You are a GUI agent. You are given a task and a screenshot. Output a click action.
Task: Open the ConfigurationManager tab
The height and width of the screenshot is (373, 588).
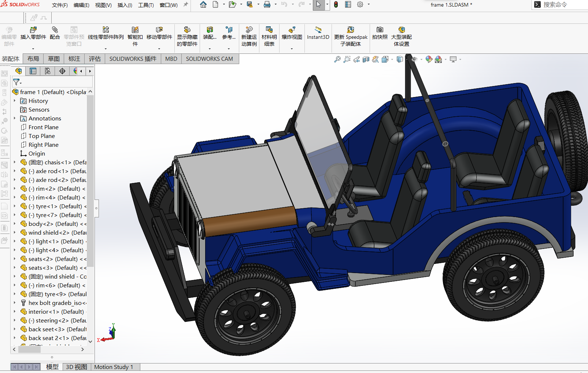48,71
